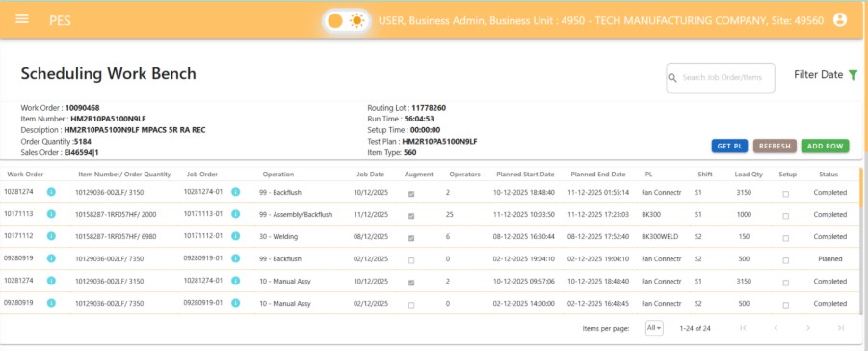
Task: Click the REFRESH button
Action: pyautogui.click(x=775, y=146)
